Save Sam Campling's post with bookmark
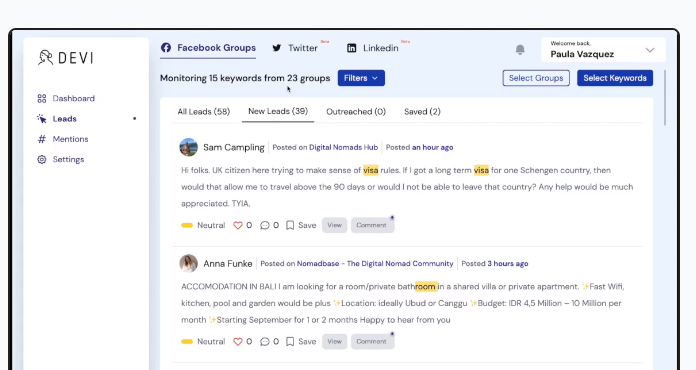 [301, 225]
